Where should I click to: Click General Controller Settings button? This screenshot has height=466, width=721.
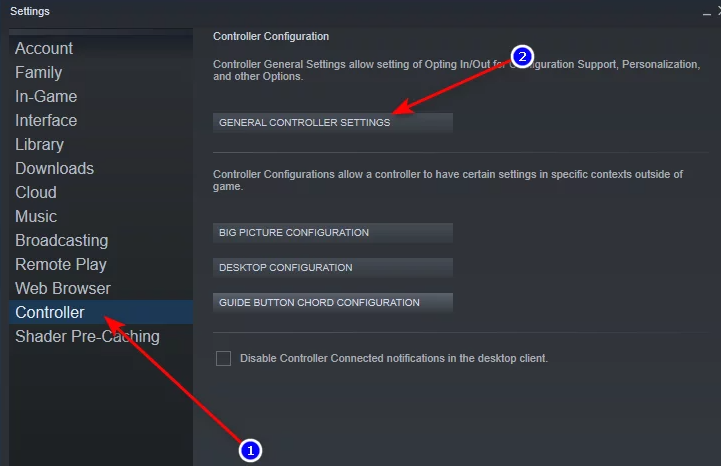coord(332,122)
